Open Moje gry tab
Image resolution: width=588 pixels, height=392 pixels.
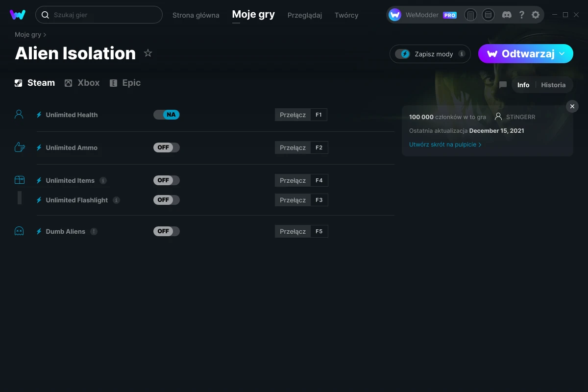[x=253, y=15]
